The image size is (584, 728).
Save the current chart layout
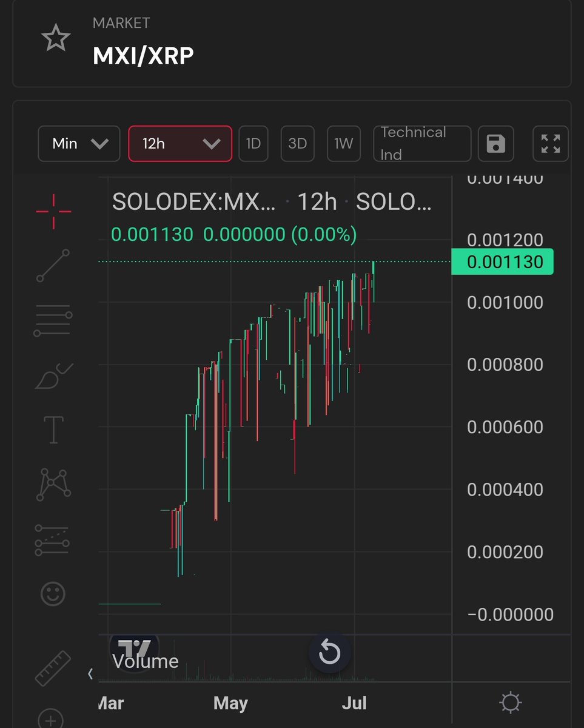[x=495, y=144]
